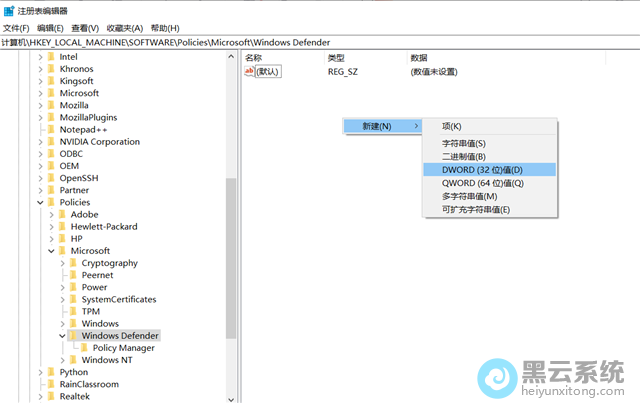Click the folder icon next to OpenSSH

click(x=50, y=178)
